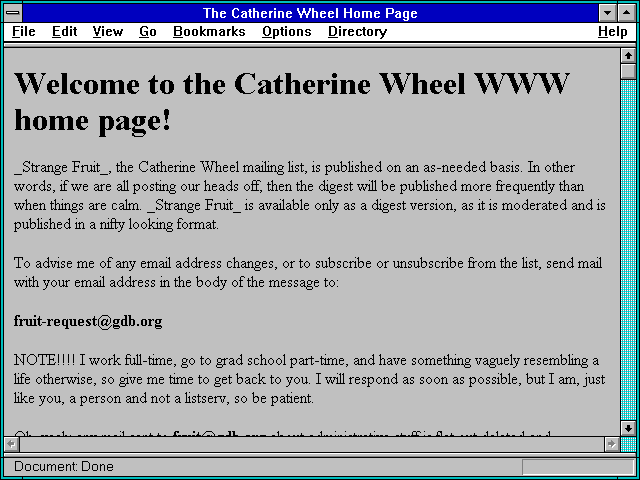Open the Go menu
This screenshot has height=480, width=640.
click(x=148, y=31)
